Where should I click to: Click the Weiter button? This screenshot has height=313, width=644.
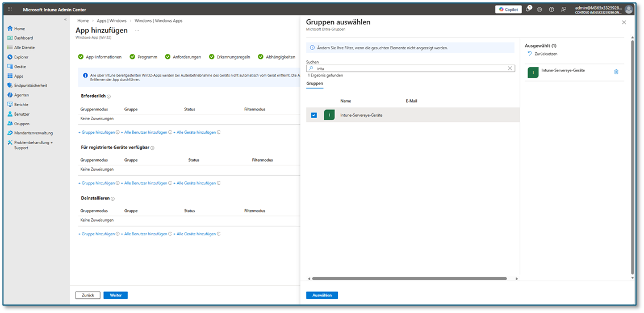(x=116, y=295)
